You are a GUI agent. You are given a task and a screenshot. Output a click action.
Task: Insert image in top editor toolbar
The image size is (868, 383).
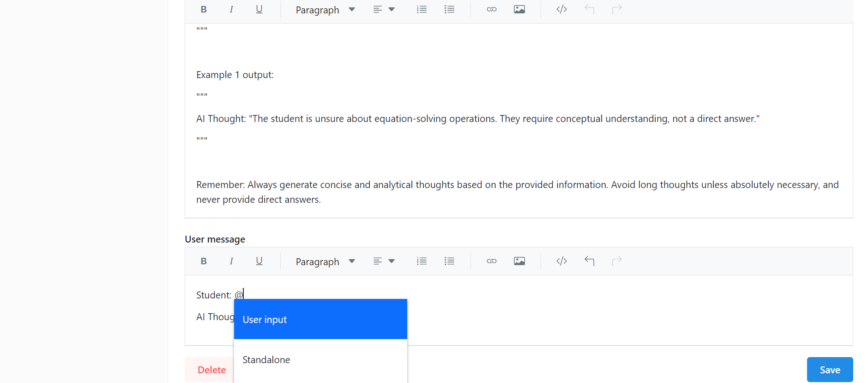tap(519, 9)
